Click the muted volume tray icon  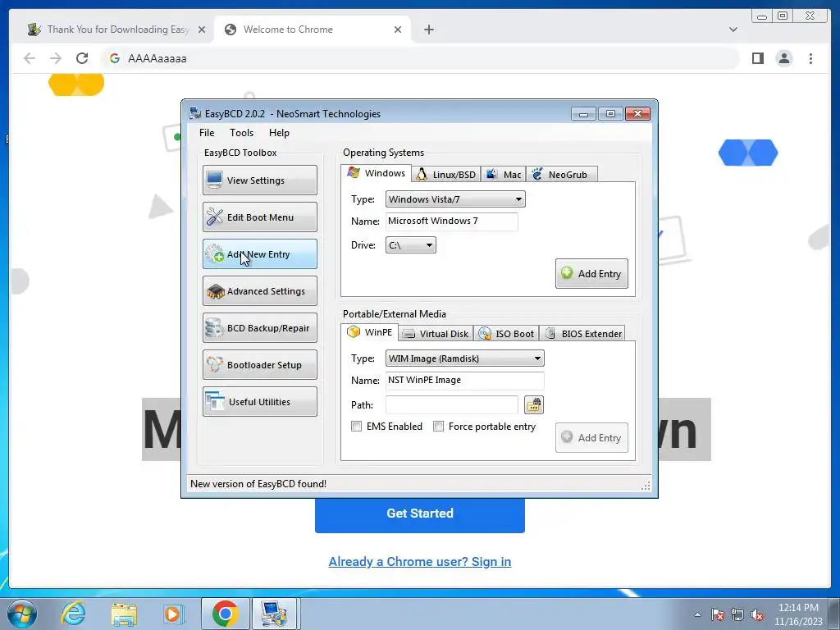tap(757, 614)
